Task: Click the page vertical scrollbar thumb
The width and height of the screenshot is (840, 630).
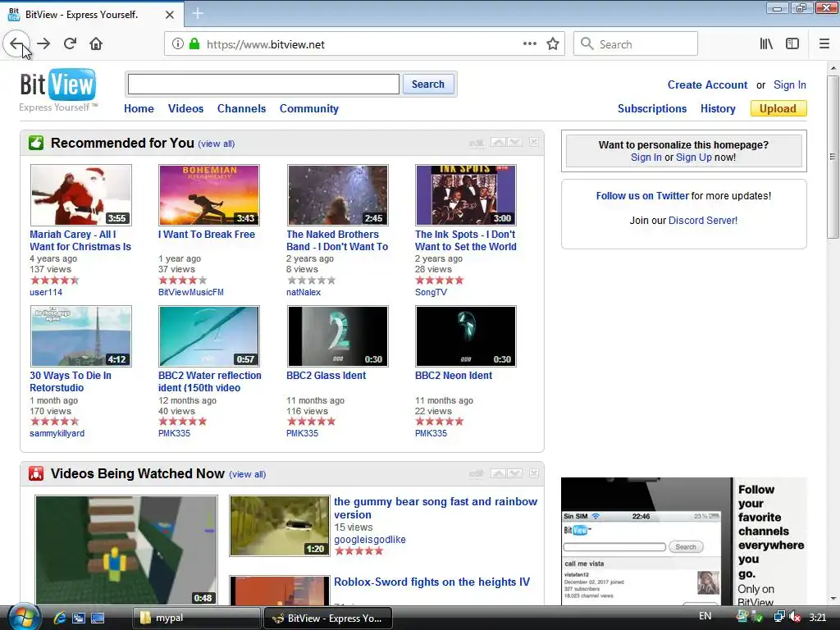Action: (833, 157)
